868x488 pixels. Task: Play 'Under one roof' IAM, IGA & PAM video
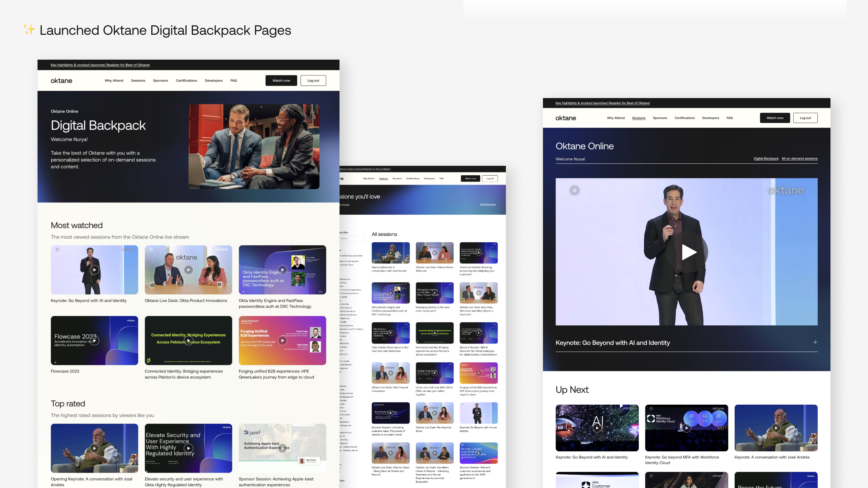435,373
